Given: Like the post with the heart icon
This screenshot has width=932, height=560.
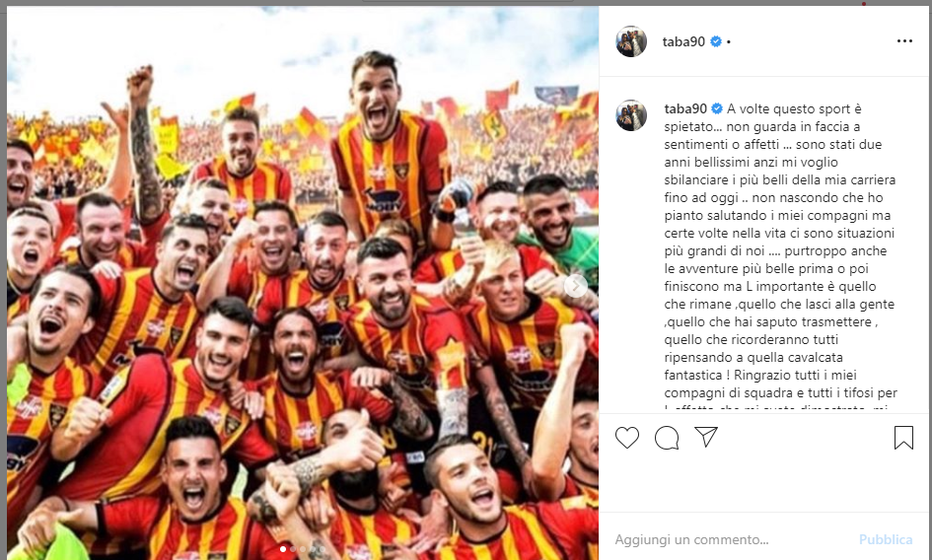Looking at the screenshot, I should pyautogui.click(x=627, y=438).
